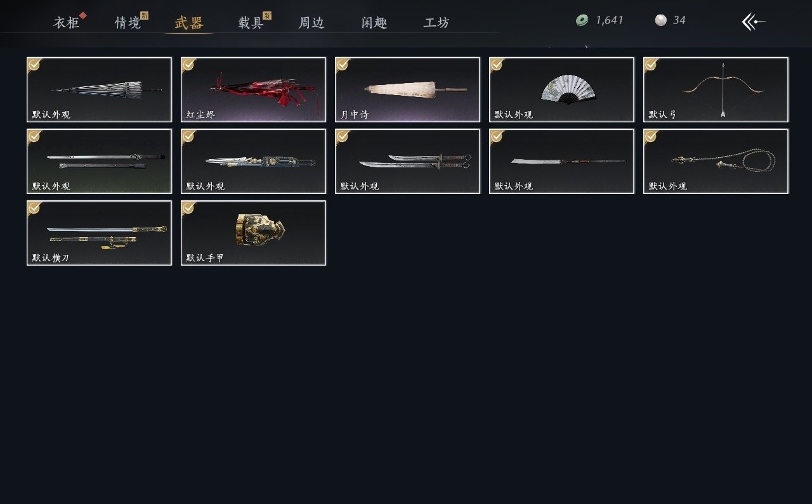Viewport: 812px width, 504px height.
Task: Choose the rope dart default skin
Action: (716, 161)
